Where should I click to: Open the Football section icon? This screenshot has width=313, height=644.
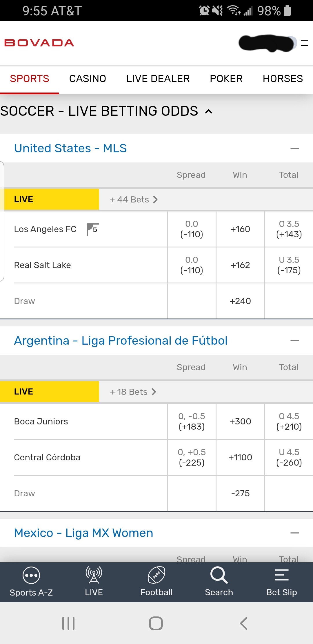point(156,575)
